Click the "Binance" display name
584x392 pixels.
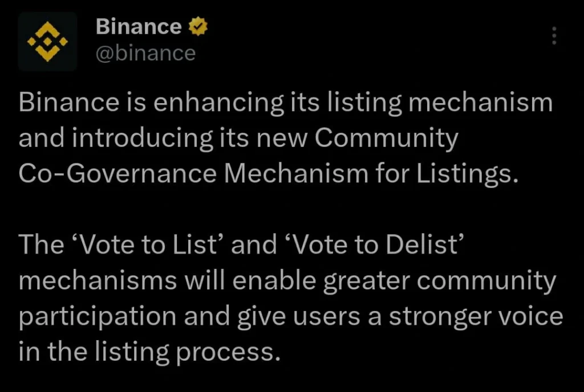pos(139,26)
